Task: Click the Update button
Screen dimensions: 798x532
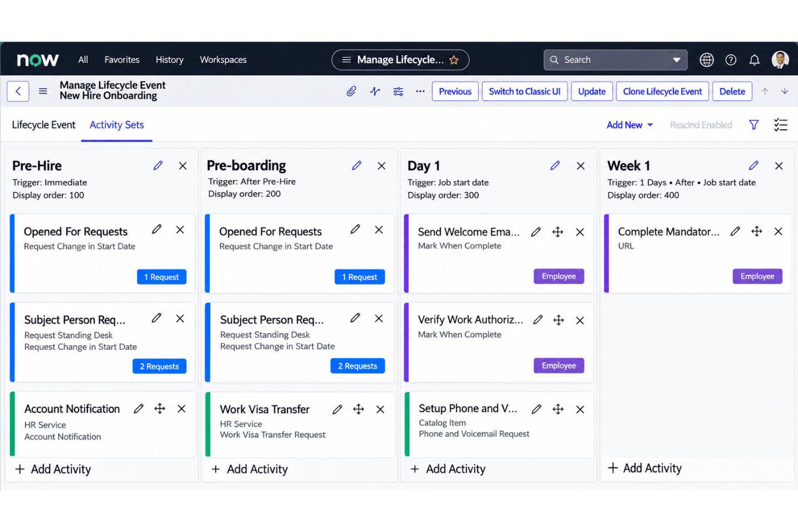Action: [x=591, y=92]
